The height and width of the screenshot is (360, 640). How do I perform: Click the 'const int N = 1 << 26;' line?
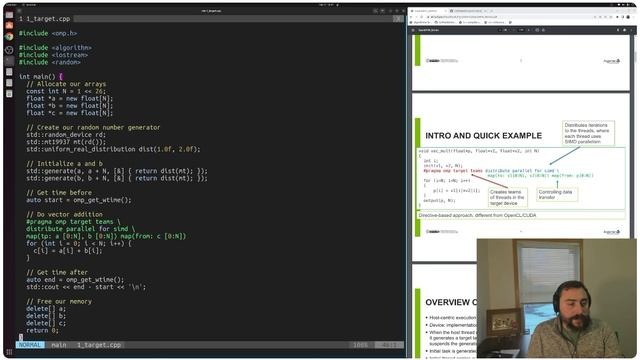[66, 91]
